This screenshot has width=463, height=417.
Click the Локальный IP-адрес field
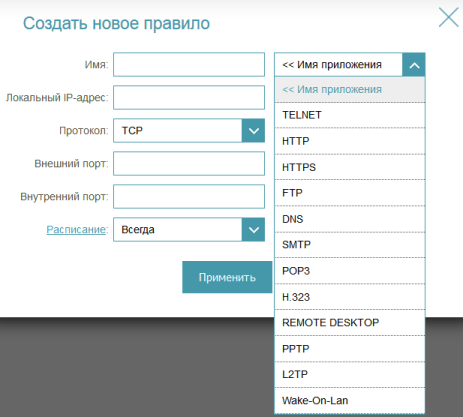[x=189, y=97]
